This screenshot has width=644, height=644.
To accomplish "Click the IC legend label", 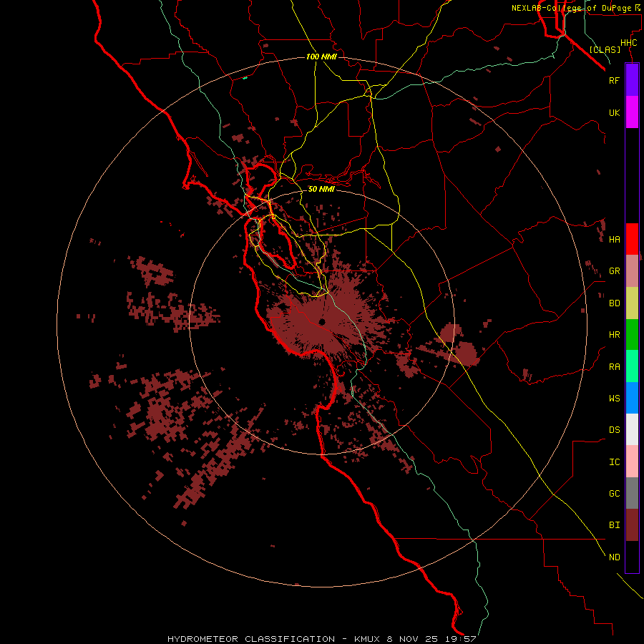I will coord(614,462).
